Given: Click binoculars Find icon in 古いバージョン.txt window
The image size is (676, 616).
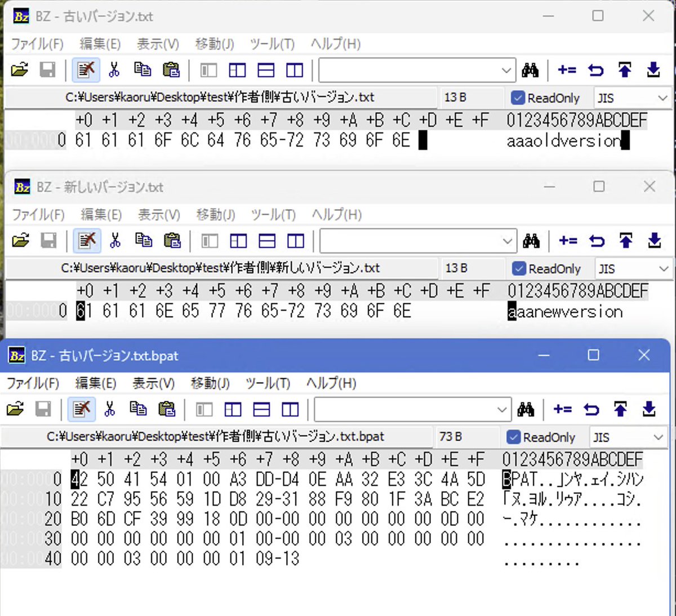Looking at the screenshot, I should [x=530, y=70].
